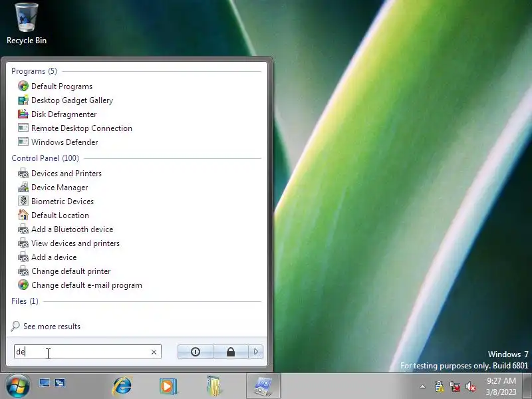Open Biometric Devices result

(63, 201)
